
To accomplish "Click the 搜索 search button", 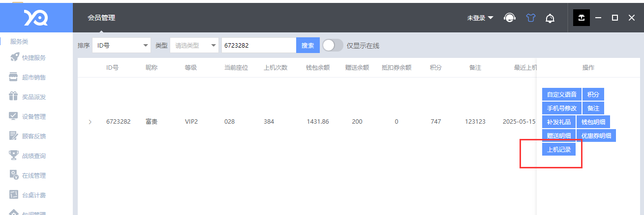I will [x=308, y=45].
